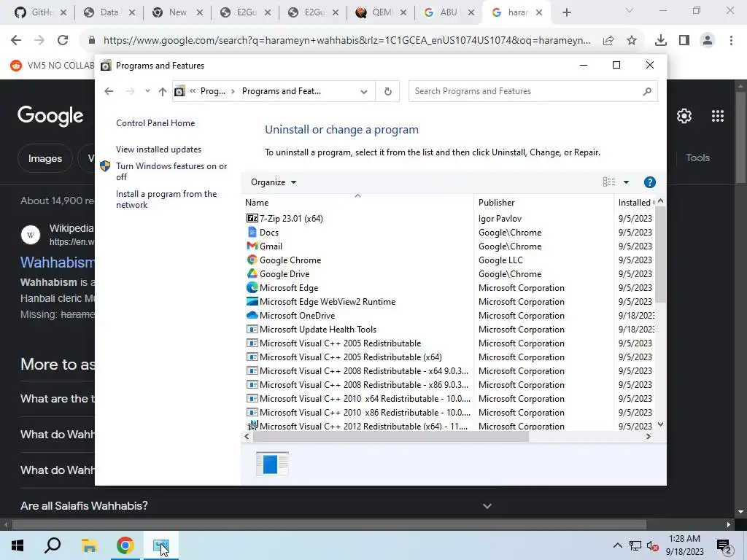Reload the Chrome page
Image resolution: width=747 pixels, height=560 pixels.
coord(63,41)
